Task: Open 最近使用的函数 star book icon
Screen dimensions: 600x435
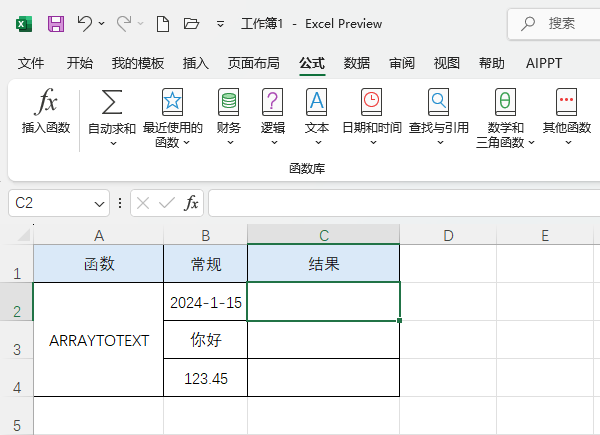Action: pos(172,102)
